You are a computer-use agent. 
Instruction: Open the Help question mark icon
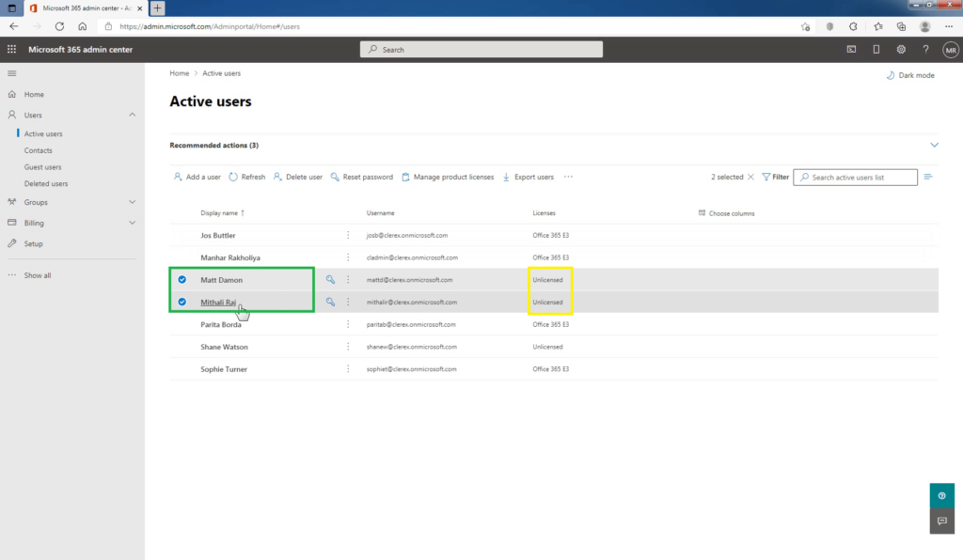point(925,49)
